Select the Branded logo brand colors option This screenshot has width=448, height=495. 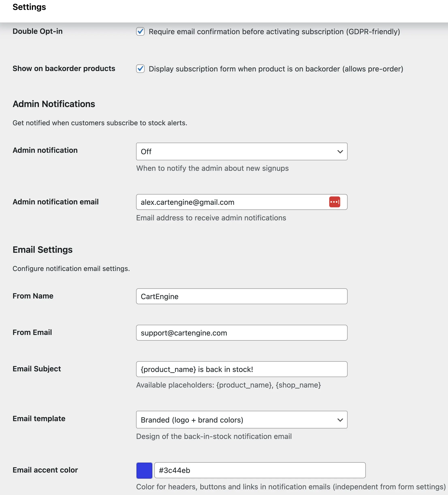click(x=242, y=420)
